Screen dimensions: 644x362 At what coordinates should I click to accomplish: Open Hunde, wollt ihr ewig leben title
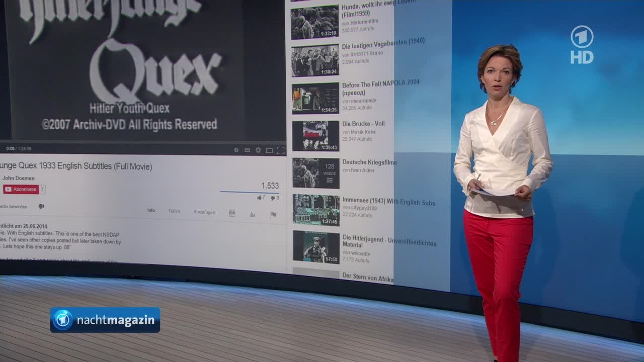378,10
